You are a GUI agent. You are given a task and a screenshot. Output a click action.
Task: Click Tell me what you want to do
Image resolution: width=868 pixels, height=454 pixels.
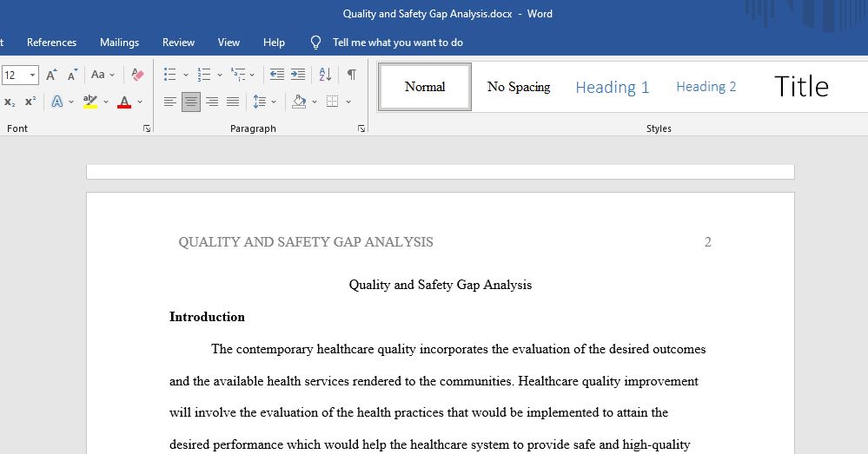397,43
